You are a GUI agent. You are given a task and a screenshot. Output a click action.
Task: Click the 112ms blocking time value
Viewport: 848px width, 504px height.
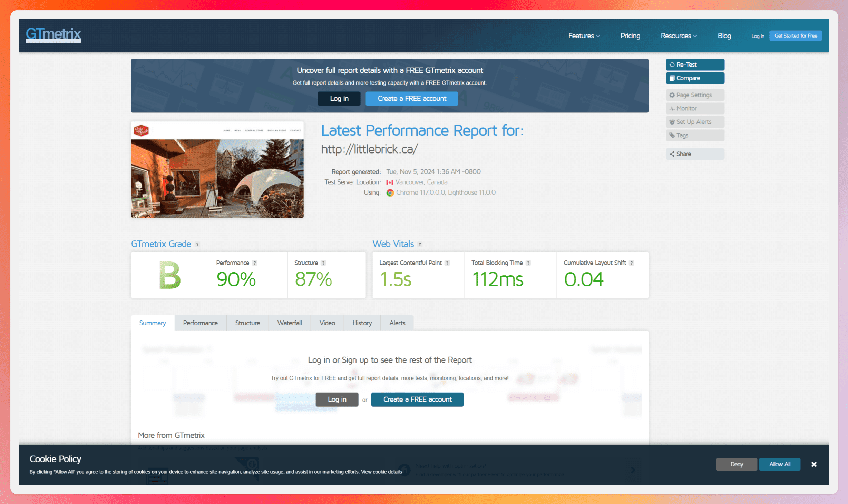coord(497,279)
